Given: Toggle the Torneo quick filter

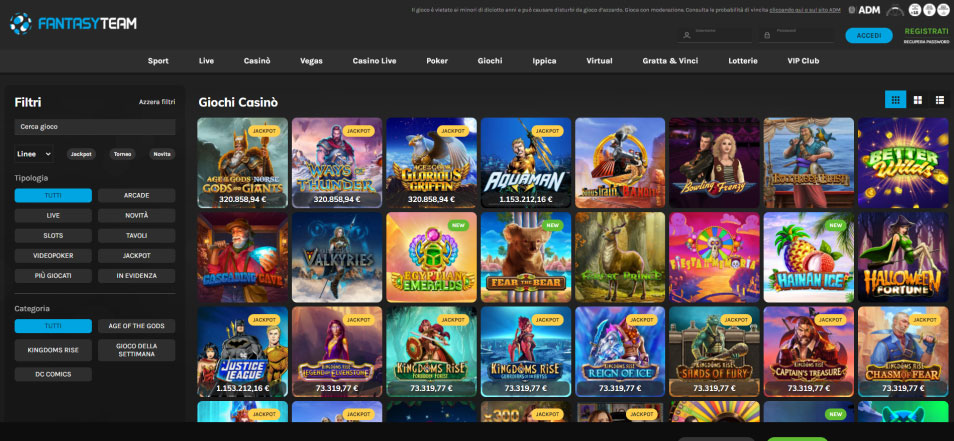Looking at the screenshot, I should point(122,154).
